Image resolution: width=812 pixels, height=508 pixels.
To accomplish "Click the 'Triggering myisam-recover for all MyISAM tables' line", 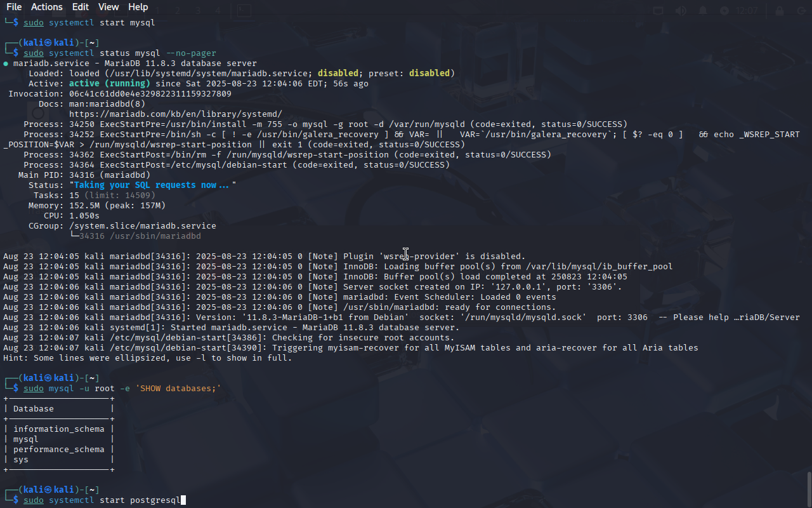I will (351, 348).
